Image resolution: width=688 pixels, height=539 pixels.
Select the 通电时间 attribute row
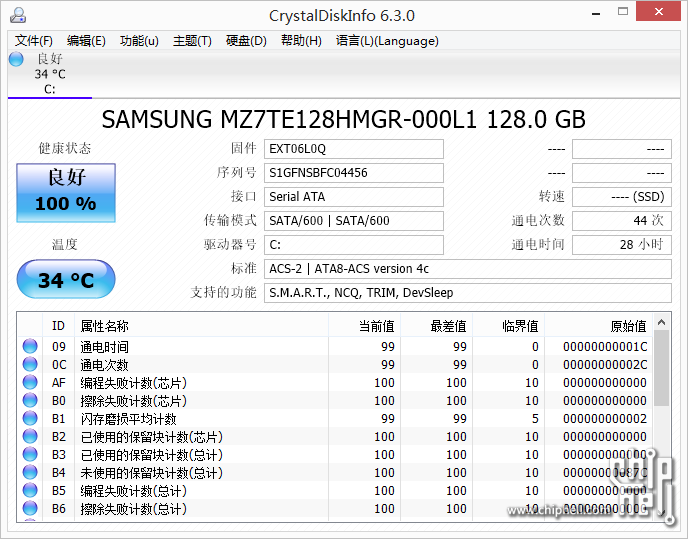(x=335, y=346)
